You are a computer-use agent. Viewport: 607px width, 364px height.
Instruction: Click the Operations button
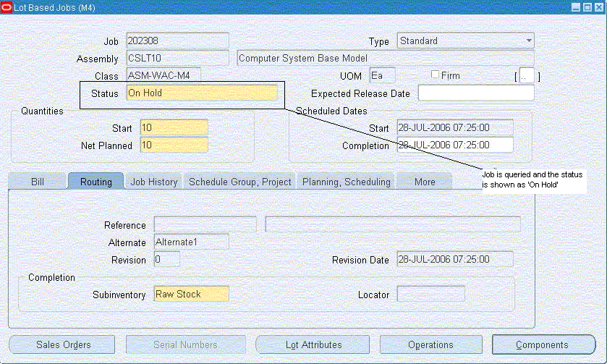[x=430, y=344]
